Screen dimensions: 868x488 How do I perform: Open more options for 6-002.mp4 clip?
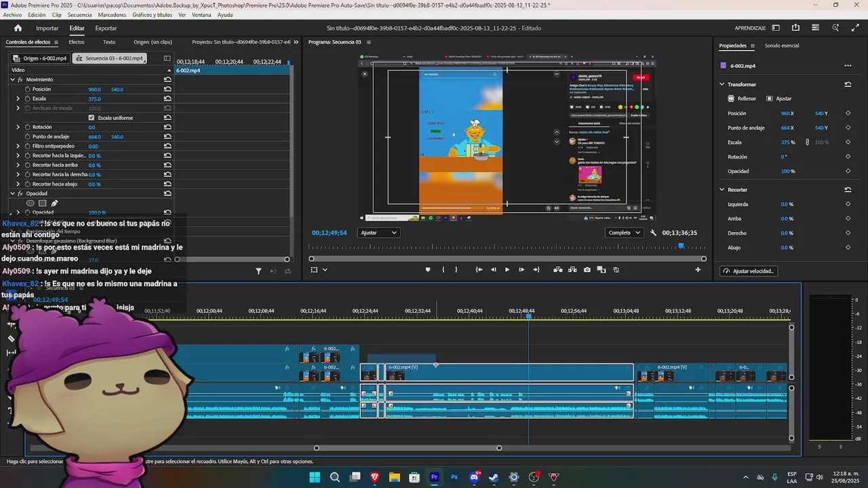click(848, 66)
